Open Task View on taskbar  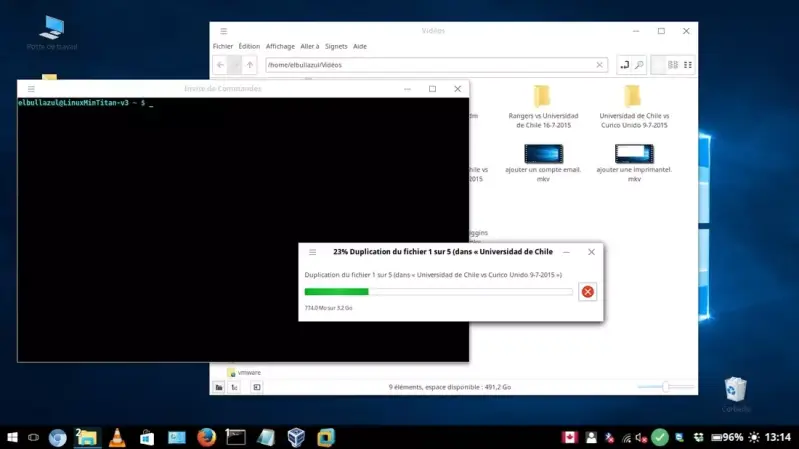point(34,437)
